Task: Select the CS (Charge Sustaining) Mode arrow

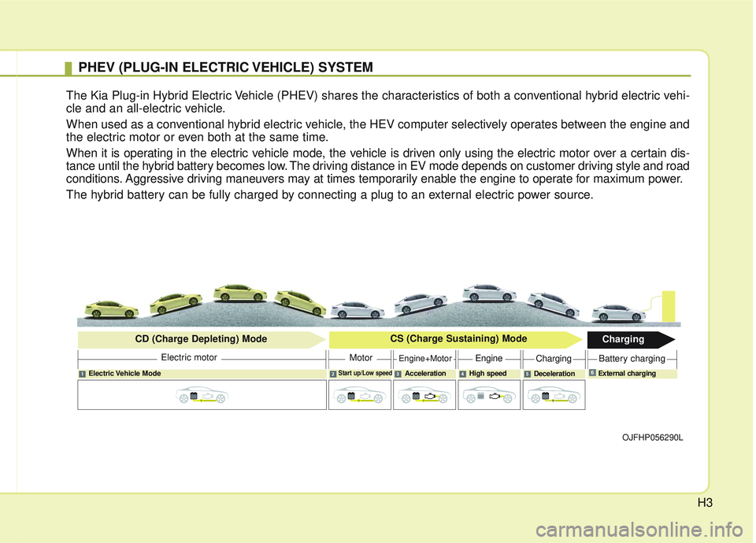Action: click(458, 339)
